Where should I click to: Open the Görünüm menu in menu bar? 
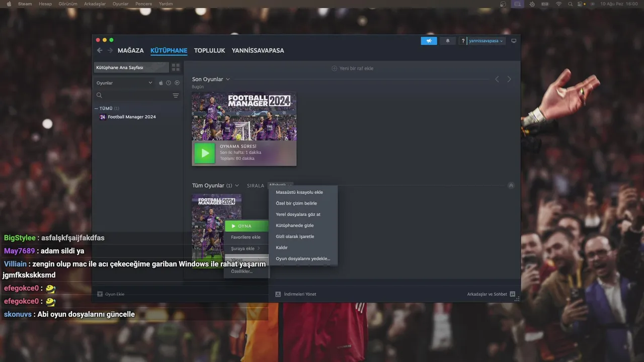coord(68,4)
